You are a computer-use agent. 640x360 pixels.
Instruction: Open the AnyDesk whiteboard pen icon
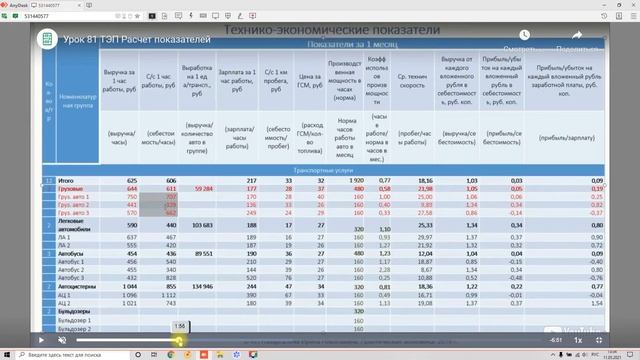point(240,16)
